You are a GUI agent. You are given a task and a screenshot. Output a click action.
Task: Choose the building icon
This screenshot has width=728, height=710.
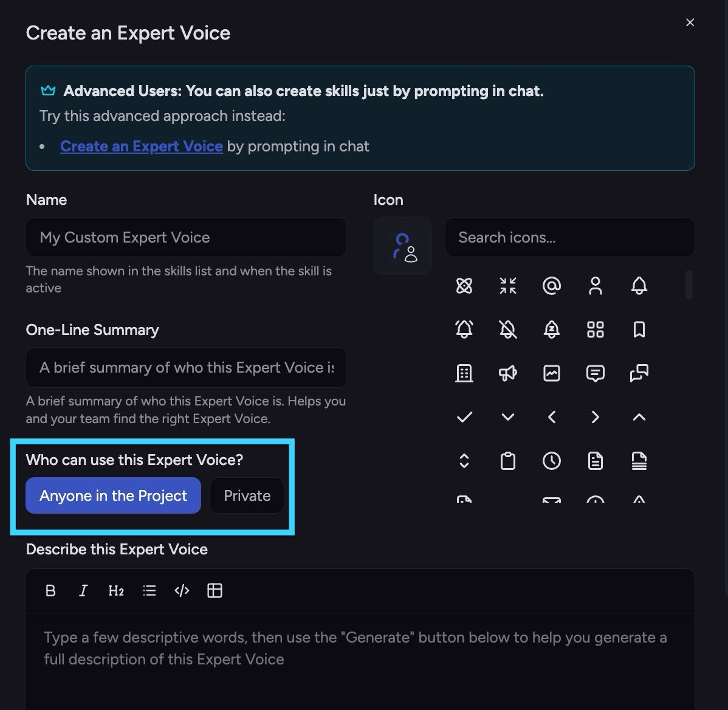click(464, 373)
